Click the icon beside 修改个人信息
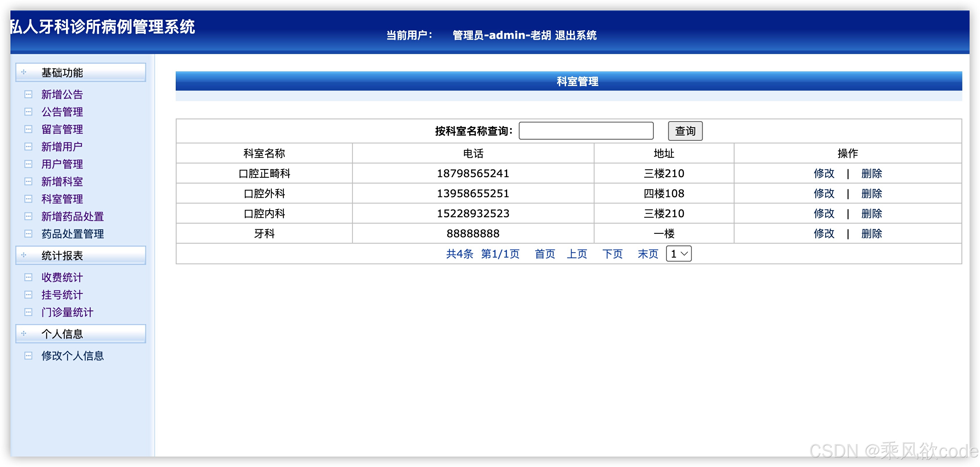 click(x=28, y=355)
